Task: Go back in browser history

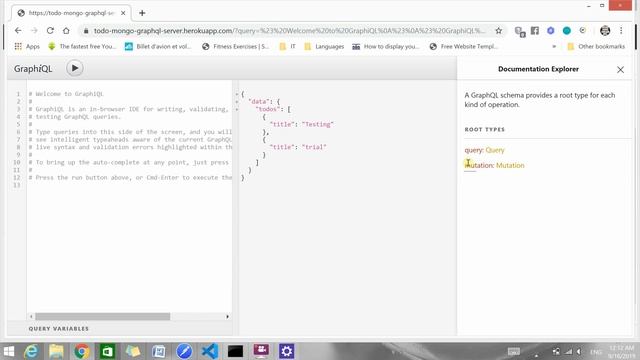Action: [18, 31]
